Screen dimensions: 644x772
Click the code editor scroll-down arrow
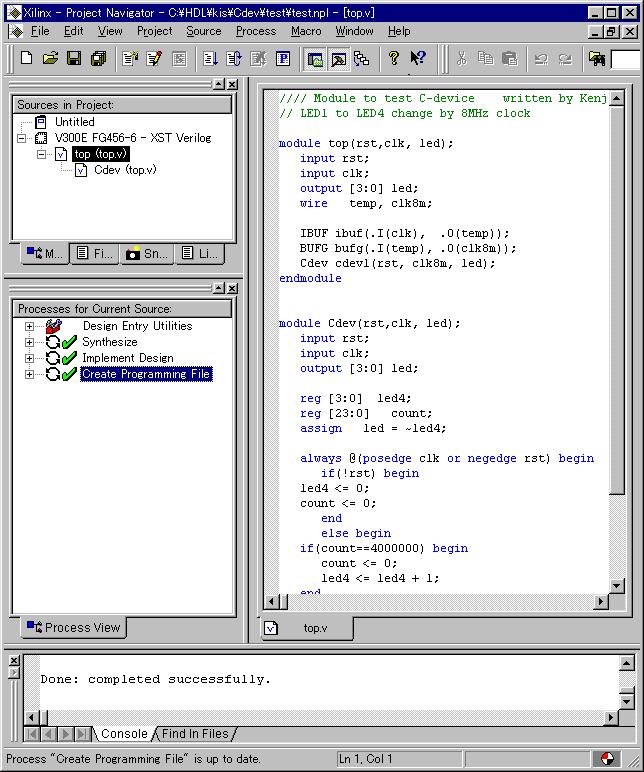click(x=616, y=586)
